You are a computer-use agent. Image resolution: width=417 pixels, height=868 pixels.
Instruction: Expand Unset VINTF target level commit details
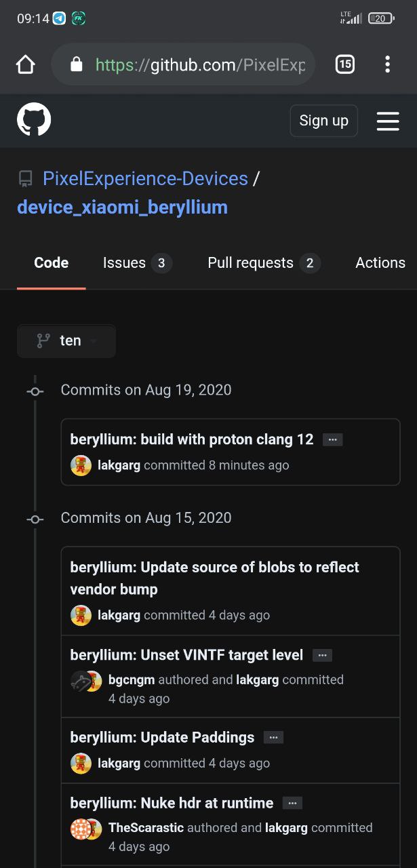pyautogui.click(x=322, y=655)
